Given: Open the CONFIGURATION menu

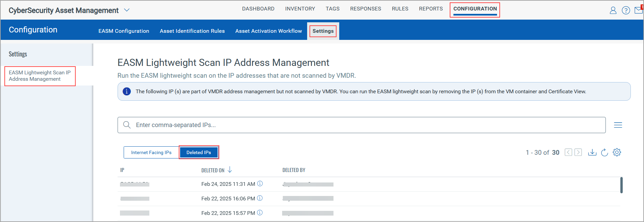Looking at the screenshot, I should tap(475, 9).
